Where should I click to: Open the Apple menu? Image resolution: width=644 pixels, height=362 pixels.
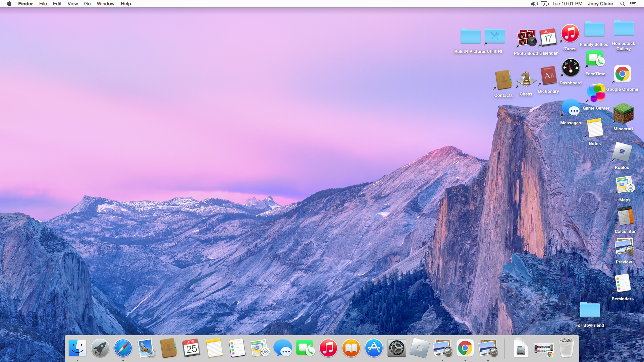tap(9, 4)
